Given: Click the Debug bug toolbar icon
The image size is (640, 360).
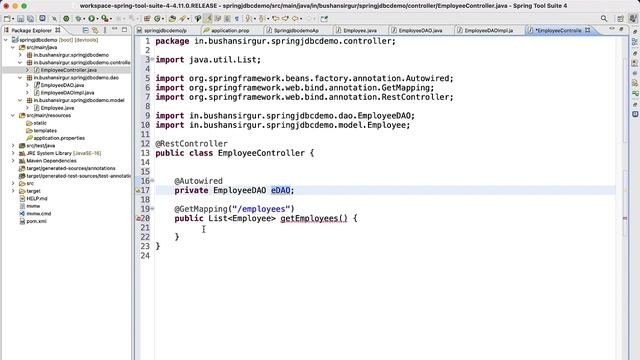Looking at the screenshot, I should point(78,19).
